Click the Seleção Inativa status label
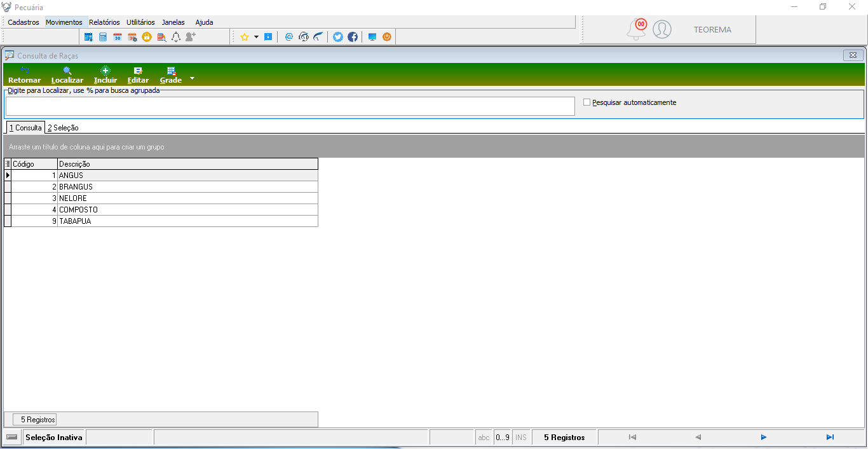The height and width of the screenshot is (449, 868). 54,438
